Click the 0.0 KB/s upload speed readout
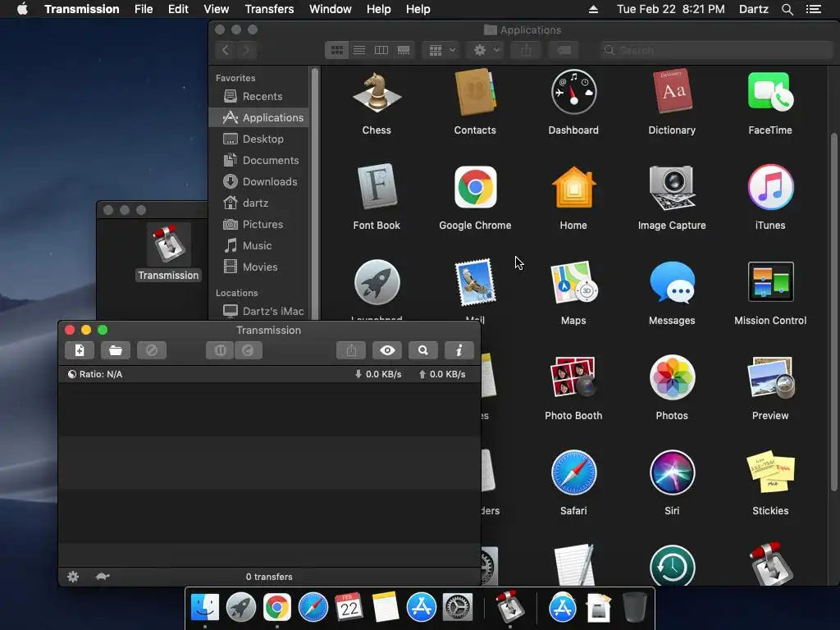Screen dimensions: 840x630 point(442,374)
